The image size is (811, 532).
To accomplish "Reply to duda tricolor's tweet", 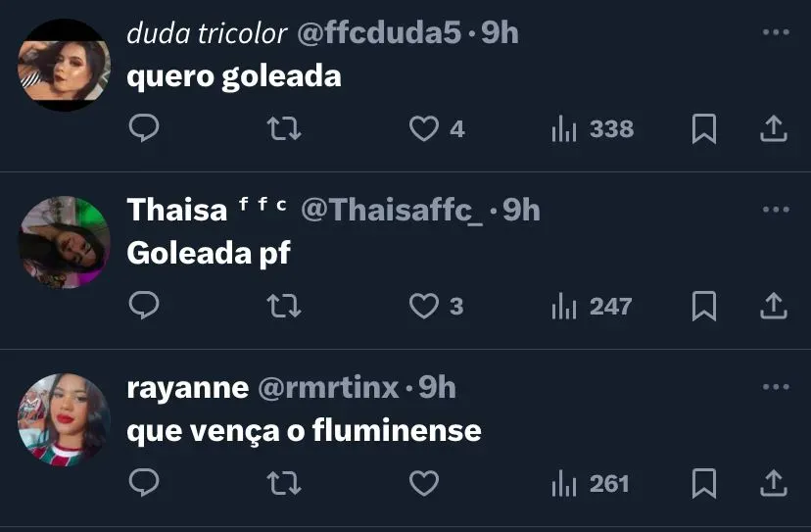I will click(144, 128).
